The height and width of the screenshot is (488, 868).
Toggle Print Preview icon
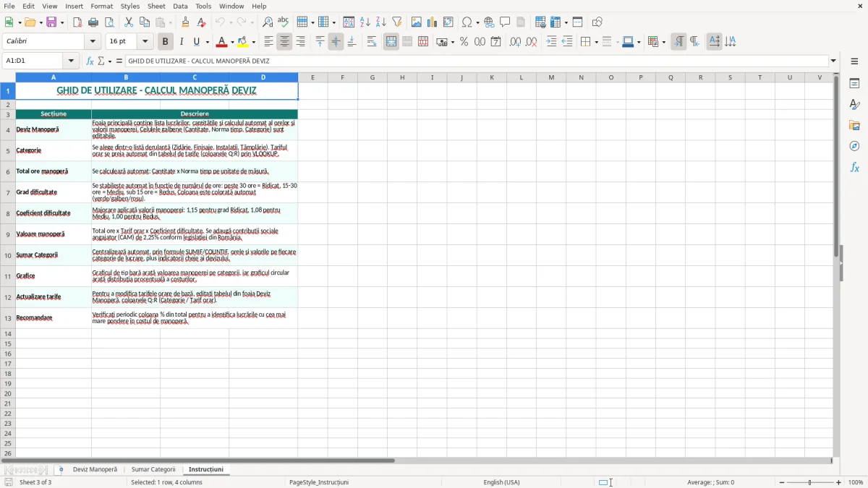(109, 22)
